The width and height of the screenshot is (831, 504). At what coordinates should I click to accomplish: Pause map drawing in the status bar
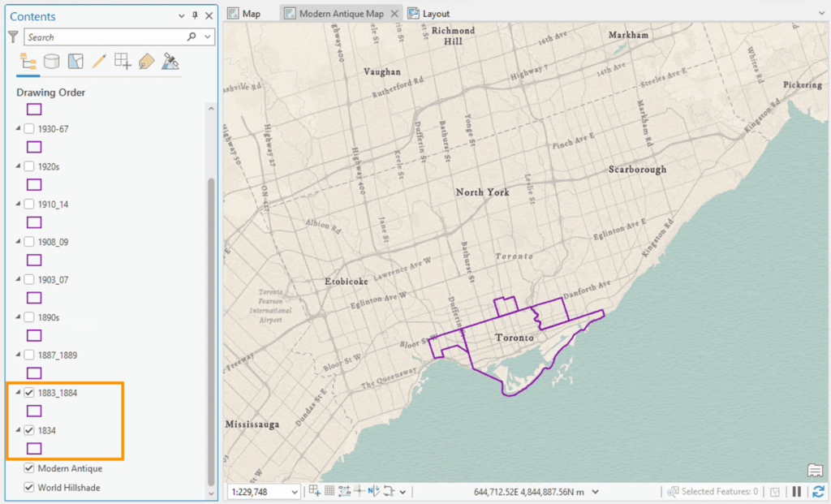(x=797, y=492)
